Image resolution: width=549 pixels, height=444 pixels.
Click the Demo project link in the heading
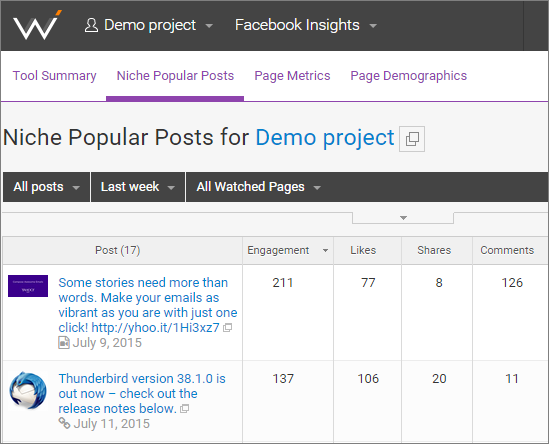[325, 137]
